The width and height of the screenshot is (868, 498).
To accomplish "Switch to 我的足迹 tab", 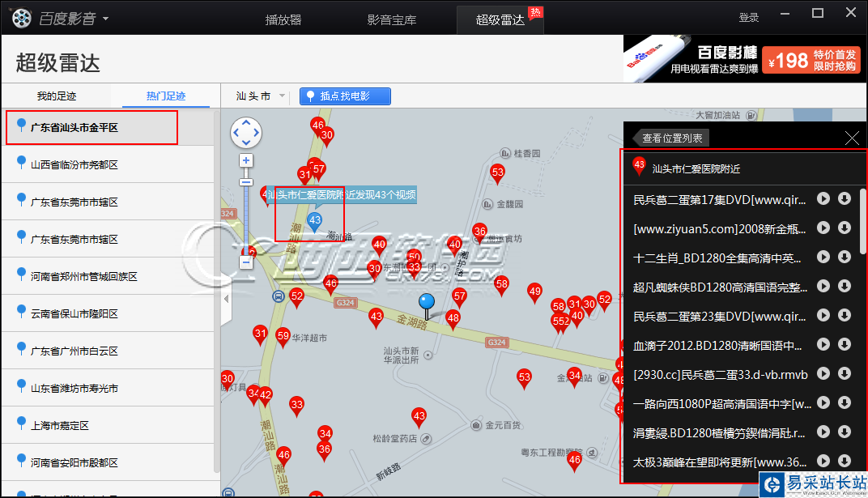I will pos(57,96).
